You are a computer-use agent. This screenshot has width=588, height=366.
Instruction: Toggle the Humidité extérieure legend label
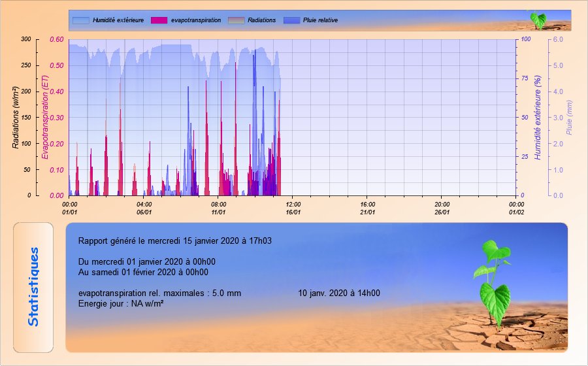(x=118, y=20)
